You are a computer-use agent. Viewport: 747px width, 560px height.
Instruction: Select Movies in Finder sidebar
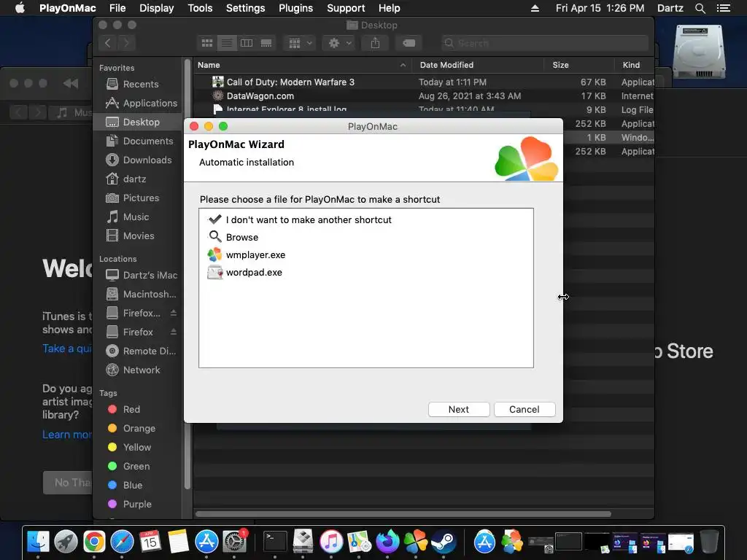(x=137, y=236)
